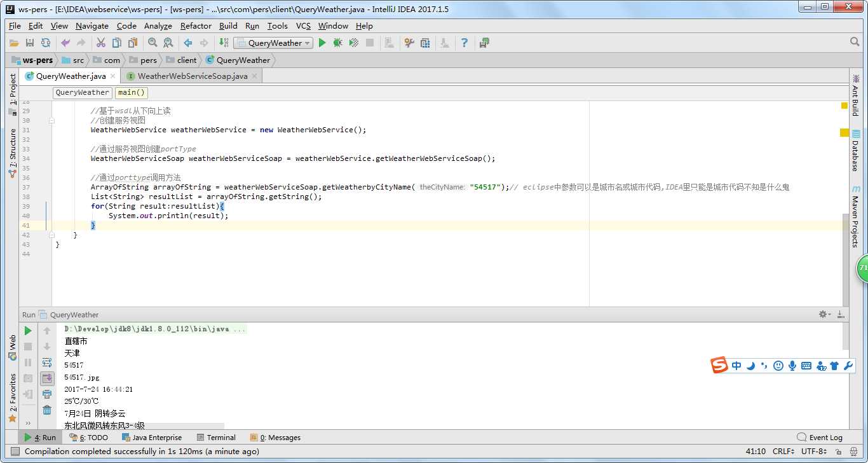Click the Save All toolbar icon
The width and height of the screenshot is (868, 463).
(30, 43)
